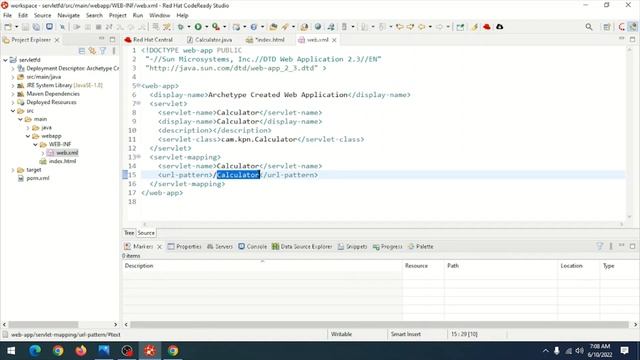Expand the src/main/java node

tap(13, 77)
